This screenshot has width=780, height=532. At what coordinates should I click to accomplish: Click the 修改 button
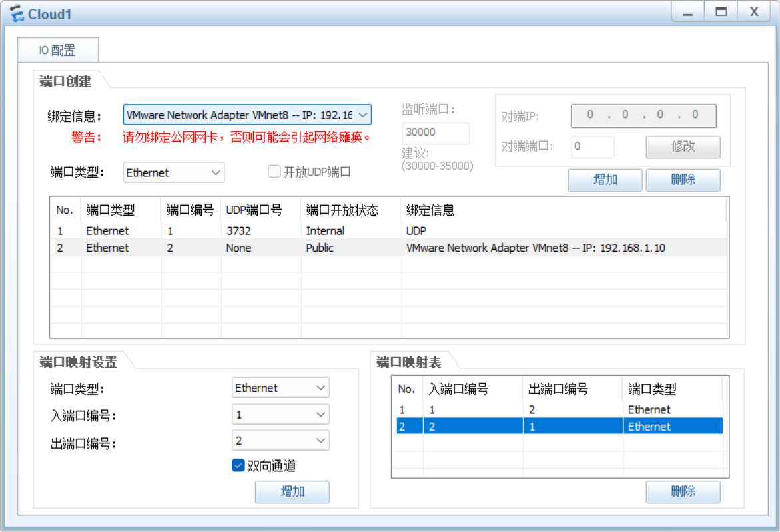click(683, 146)
